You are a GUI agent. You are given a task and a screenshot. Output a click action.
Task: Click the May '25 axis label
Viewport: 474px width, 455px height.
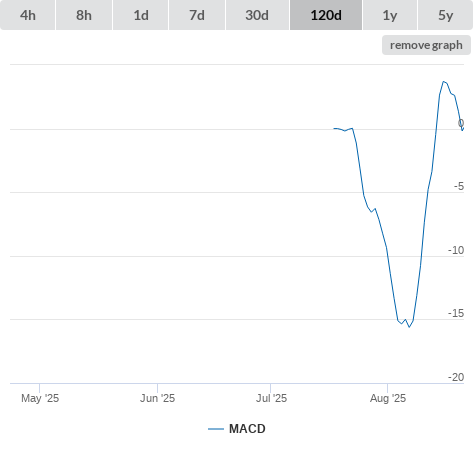pyautogui.click(x=40, y=398)
